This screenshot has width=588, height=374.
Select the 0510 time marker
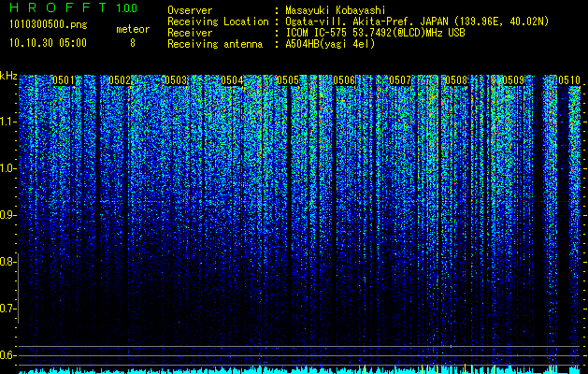569,80
